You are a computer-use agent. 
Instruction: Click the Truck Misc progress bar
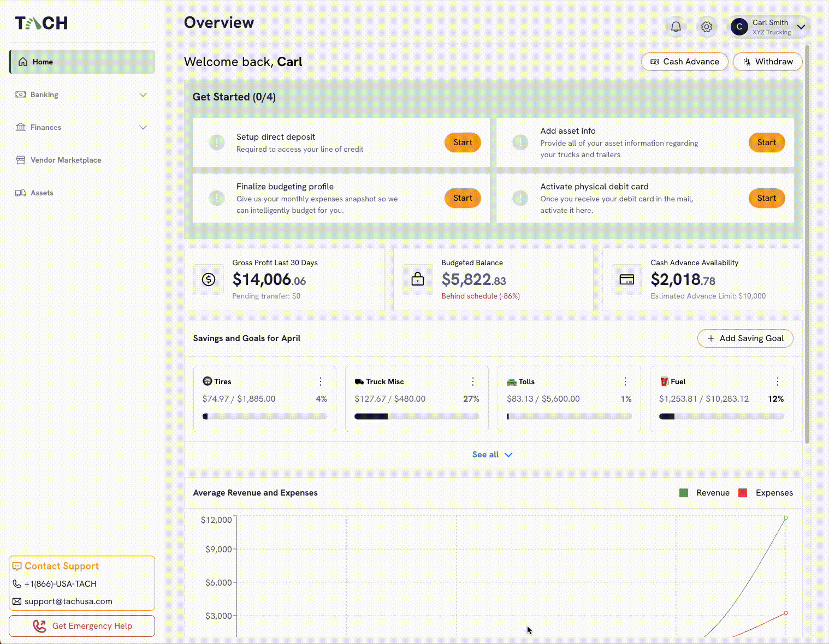pos(417,416)
